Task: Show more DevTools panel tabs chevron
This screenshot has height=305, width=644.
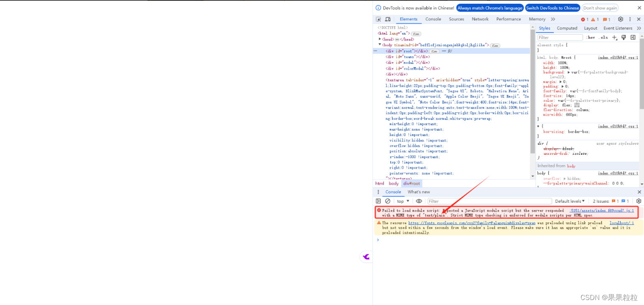Action: pos(553,19)
